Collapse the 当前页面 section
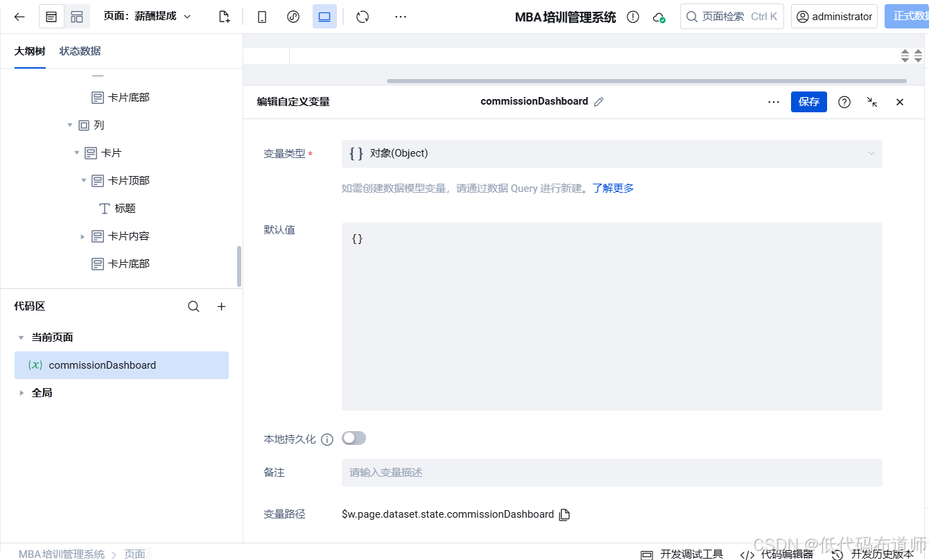The width and height of the screenshot is (929, 560). pyautogui.click(x=21, y=338)
